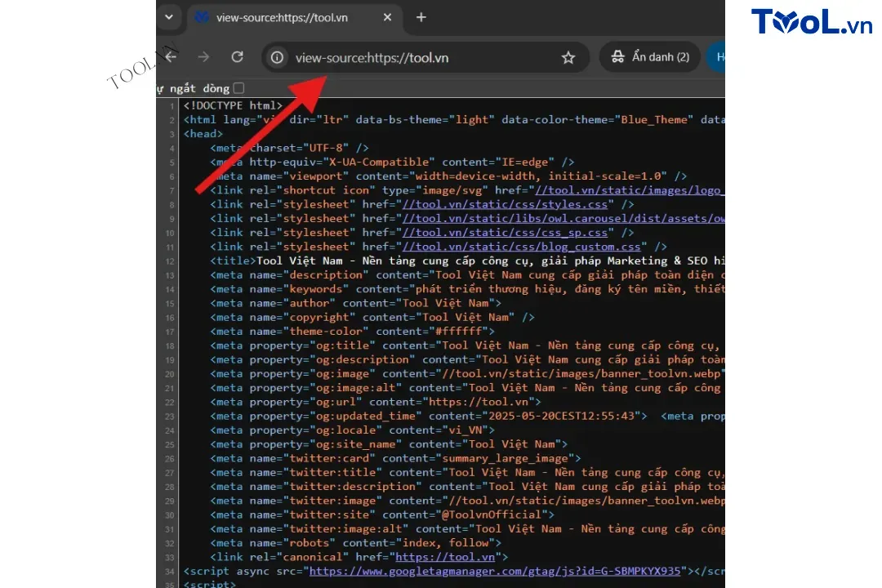Click the og:image banner_toolvn.webp line

click(467, 373)
